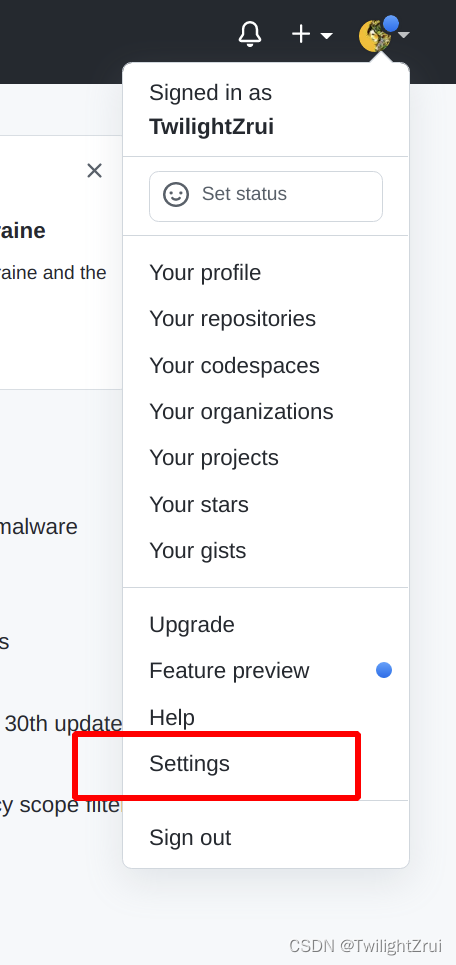The width and height of the screenshot is (456, 965).
Task: Collapse the avatar menu caret
Action: pyautogui.click(x=404, y=35)
